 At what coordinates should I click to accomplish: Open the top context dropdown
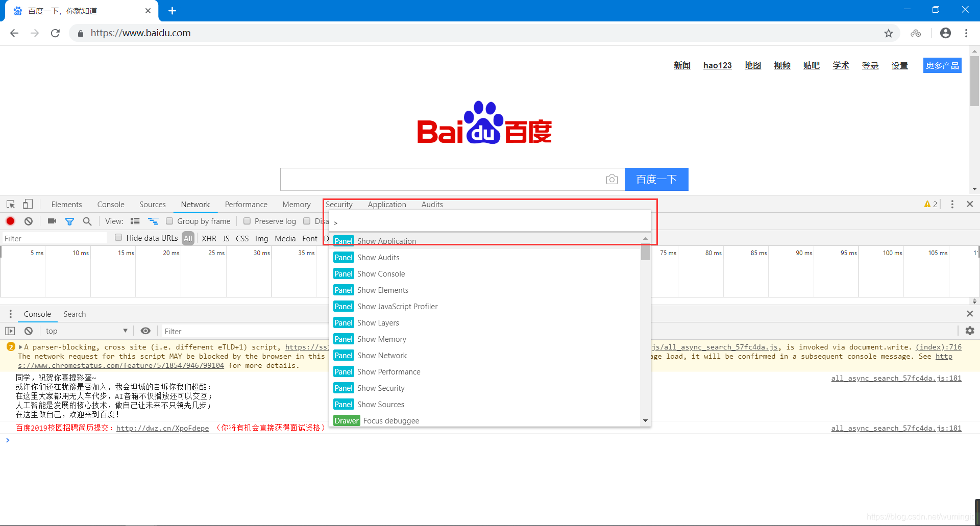point(86,331)
